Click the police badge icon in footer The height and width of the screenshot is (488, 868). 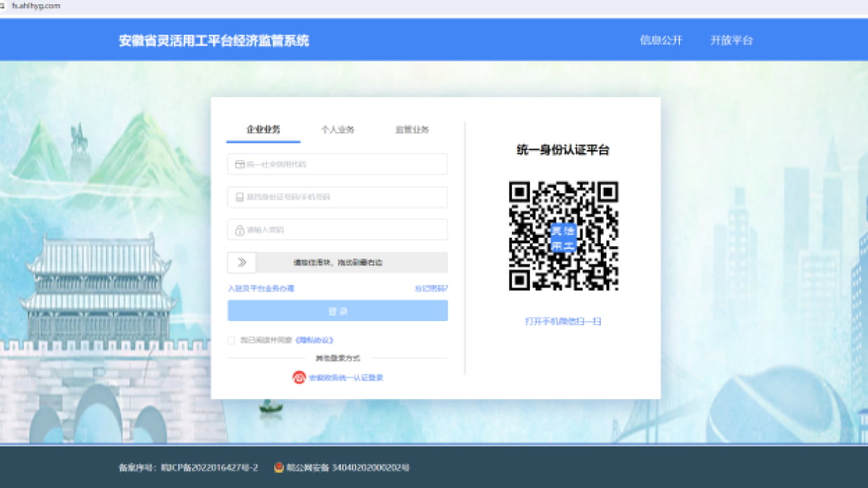[x=279, y=468]
